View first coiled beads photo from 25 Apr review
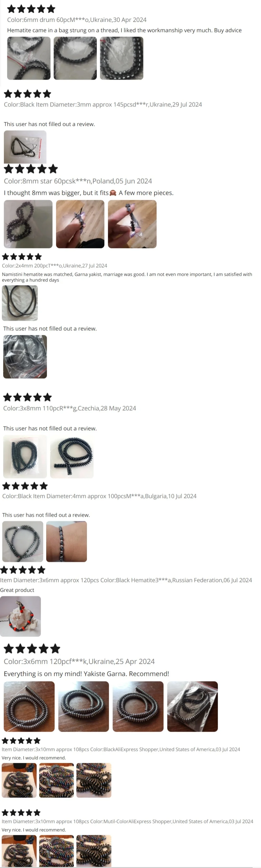The height and width of the screenshot is (868, 261). [29, 707]
